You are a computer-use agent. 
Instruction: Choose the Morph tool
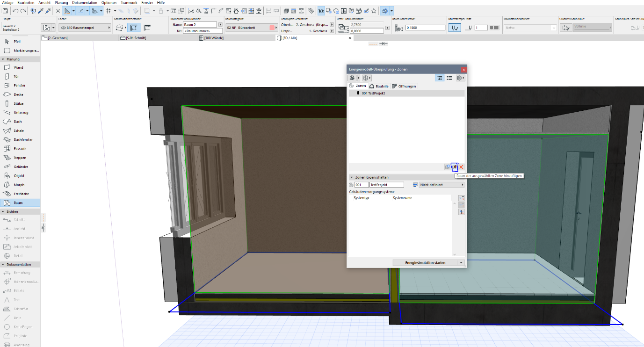(x=19, y=185)
